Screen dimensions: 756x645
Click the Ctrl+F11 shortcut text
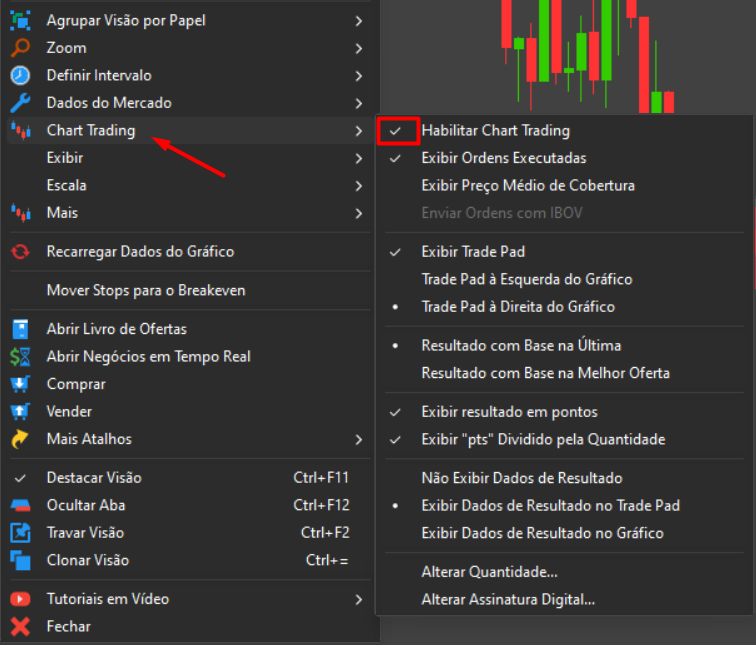[321, 477]
